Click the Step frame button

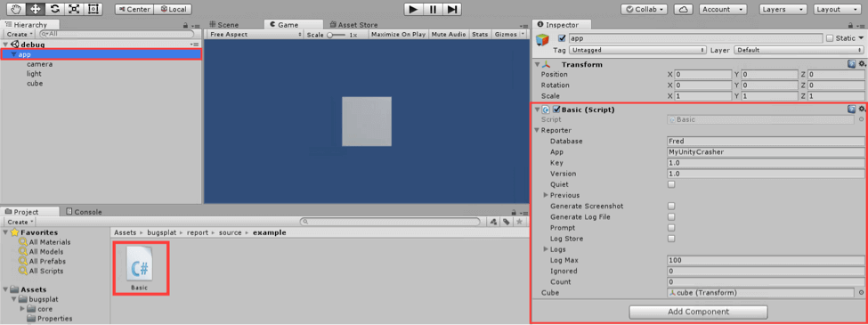(452, 9)
